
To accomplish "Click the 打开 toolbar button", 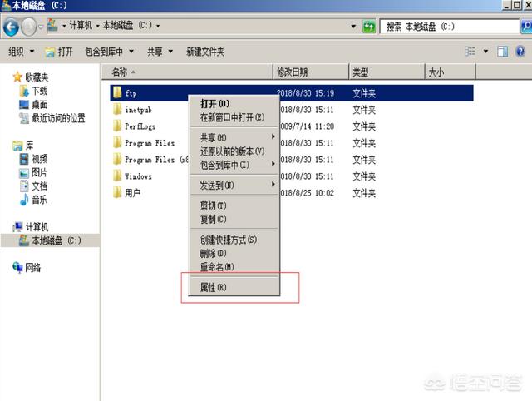I will click(x=59, y=52).
